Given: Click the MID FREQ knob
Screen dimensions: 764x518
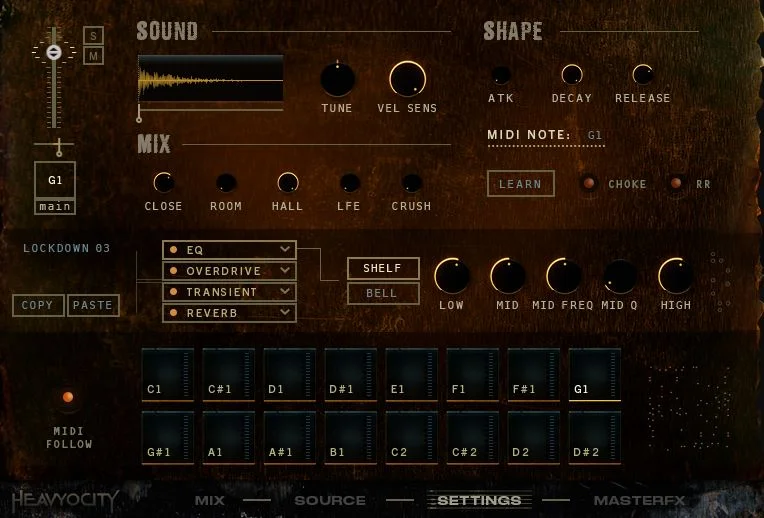Looking at the screenshot, I should (564, 276).
